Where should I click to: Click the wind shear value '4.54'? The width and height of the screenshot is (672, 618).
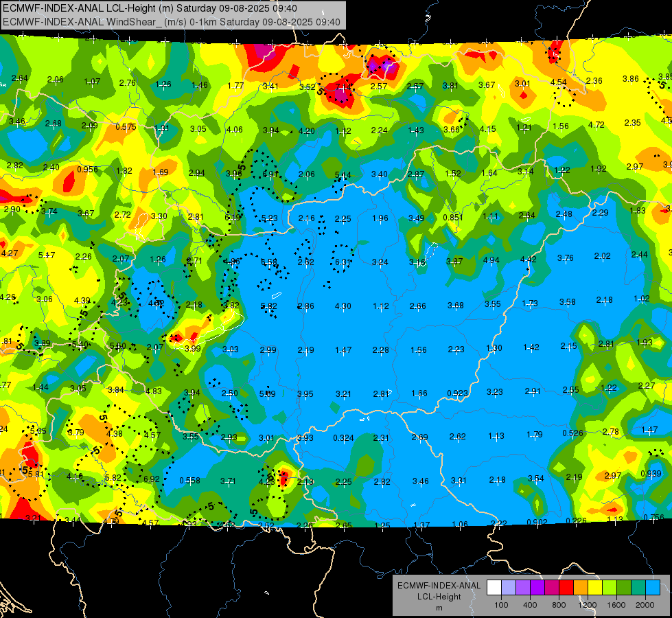tap(559, 82)
